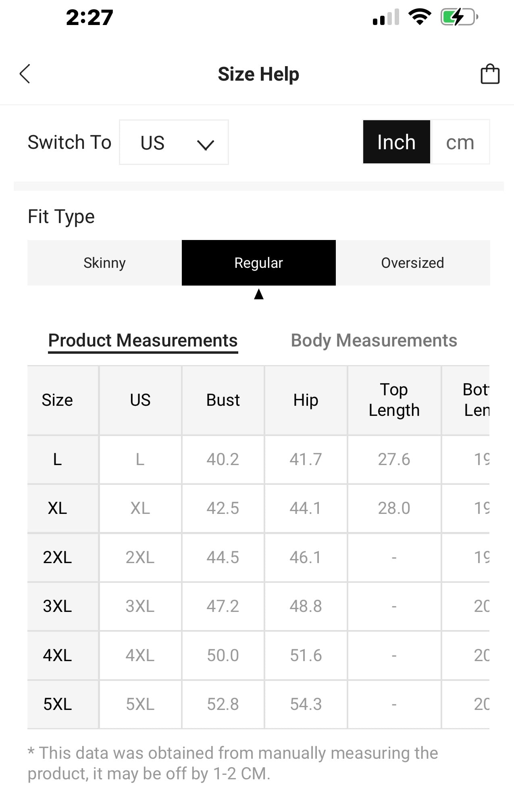Tap the Size Help page title
Viewport: 514px width, 812px height.
tap(258, 74)
